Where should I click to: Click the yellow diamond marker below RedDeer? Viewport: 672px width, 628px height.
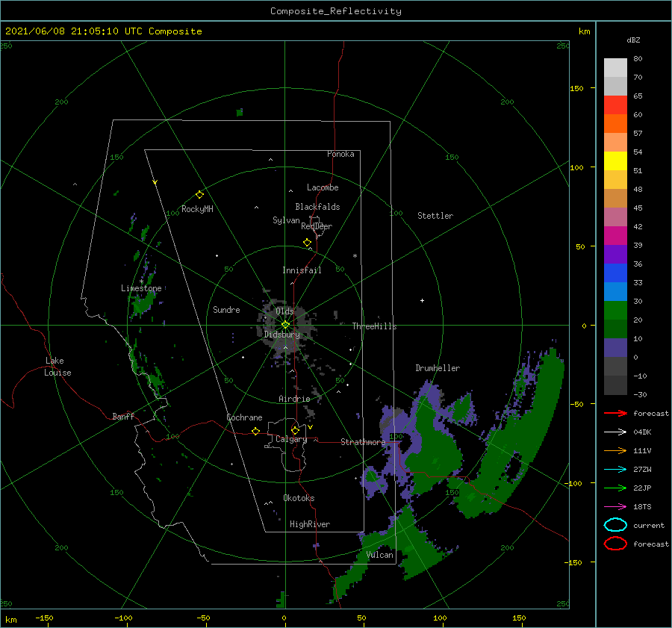pyautogui.click(x=307, y=243)
